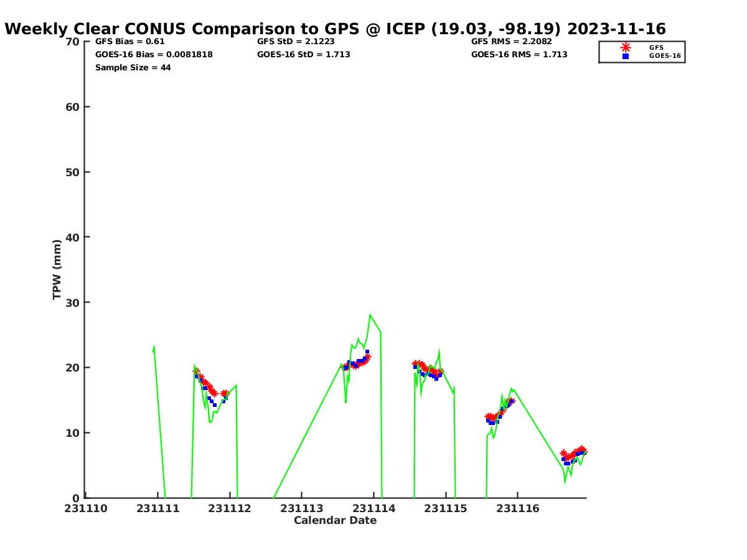747x560 pixels.
Task: Click the GOES-16 StD = 1.713 statistic
Action: pyautogui.click(x=303, y=55)
